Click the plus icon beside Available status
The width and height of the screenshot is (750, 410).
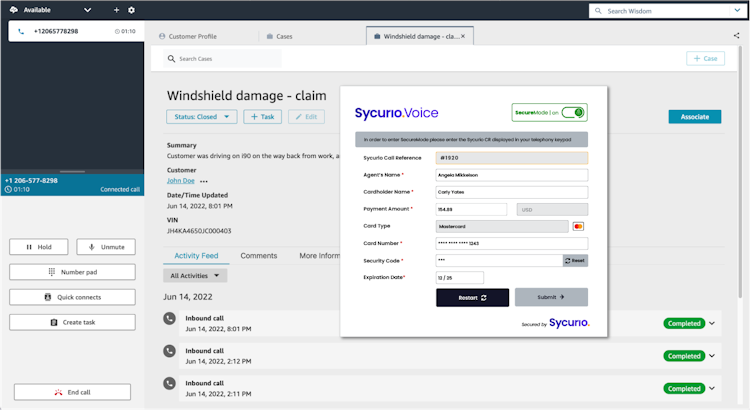pos(116,10)
